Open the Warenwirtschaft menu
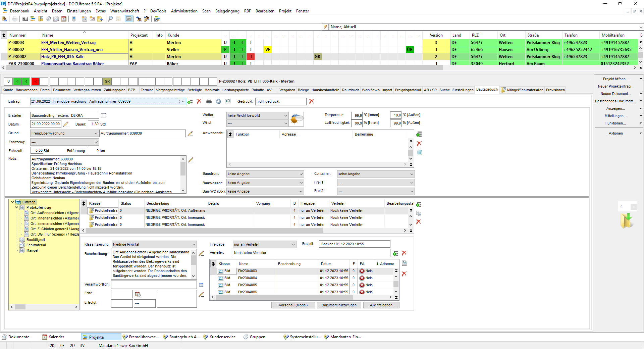The image size is (644, 349). [124, 11]
